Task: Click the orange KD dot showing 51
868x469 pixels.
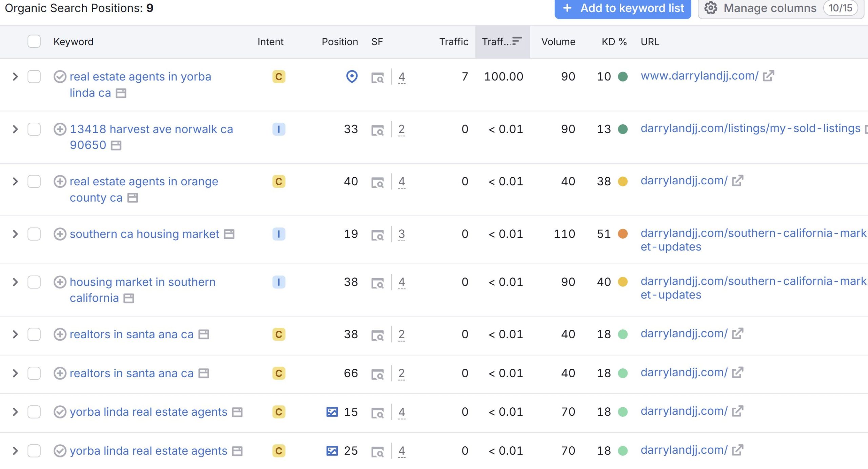Action: (623, 234)
